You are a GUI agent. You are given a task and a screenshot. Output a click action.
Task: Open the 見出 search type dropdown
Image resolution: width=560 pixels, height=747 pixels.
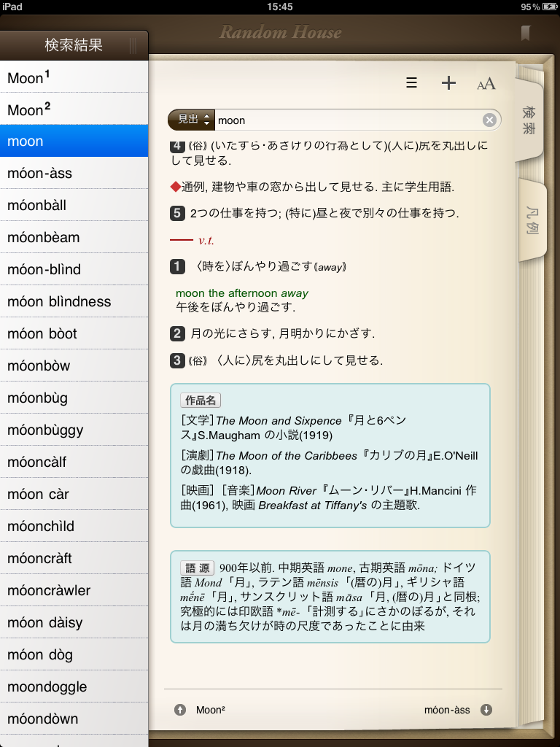tap(190, 120)
